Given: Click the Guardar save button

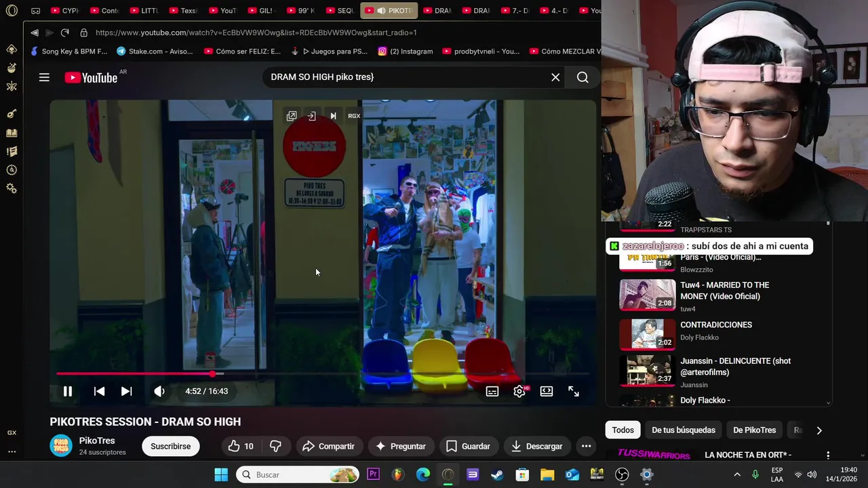Looking at the screenshot, I should click(468, 446).
